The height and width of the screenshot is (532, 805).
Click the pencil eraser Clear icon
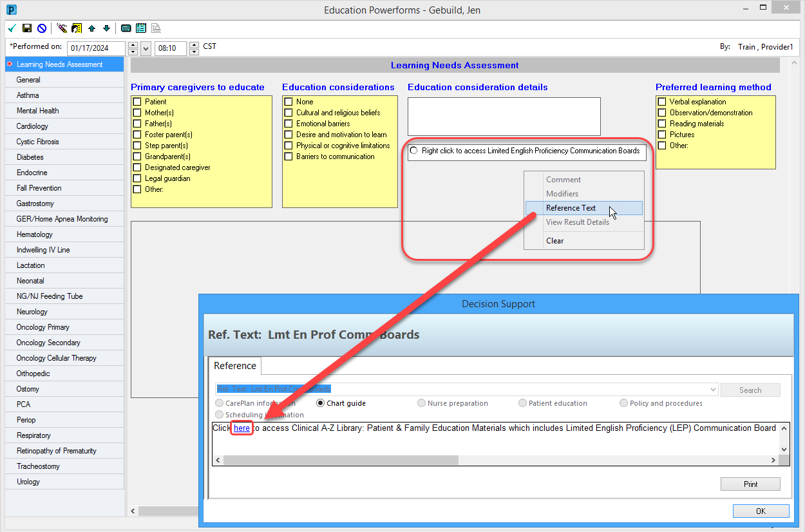[x=62, y=28]
